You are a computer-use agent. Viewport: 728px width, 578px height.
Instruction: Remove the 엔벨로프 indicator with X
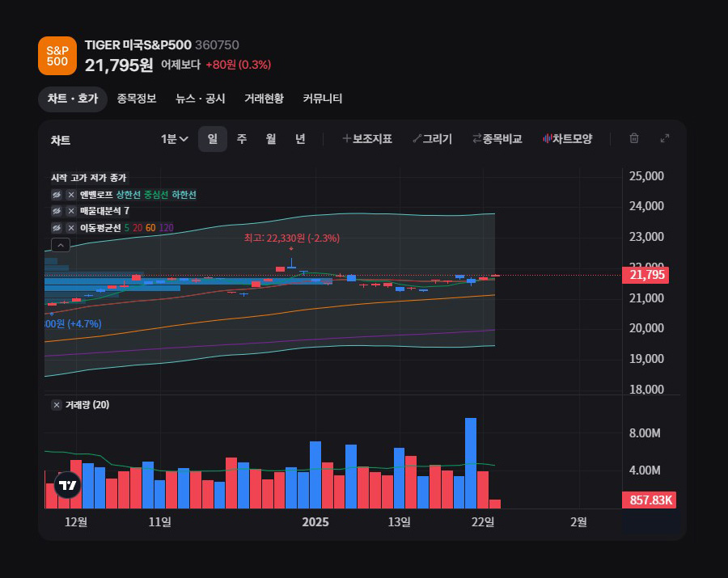click(71, 195)
